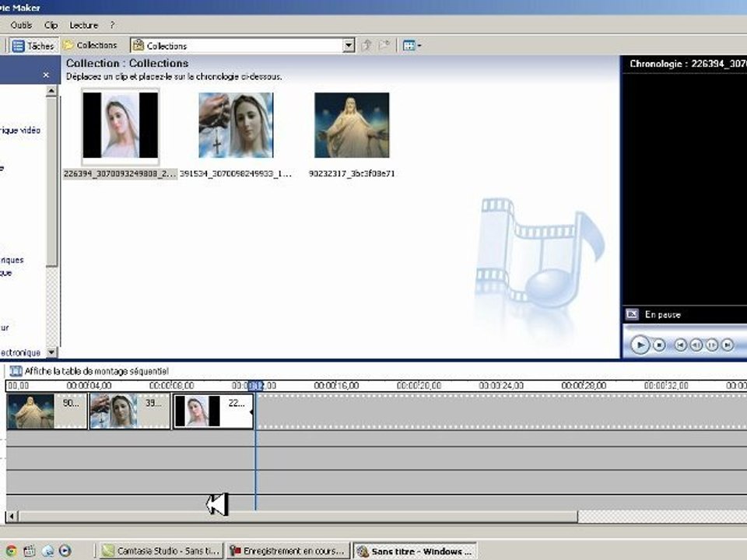
Task: Select the 22... clip on timeline
Action: point(213,411)
